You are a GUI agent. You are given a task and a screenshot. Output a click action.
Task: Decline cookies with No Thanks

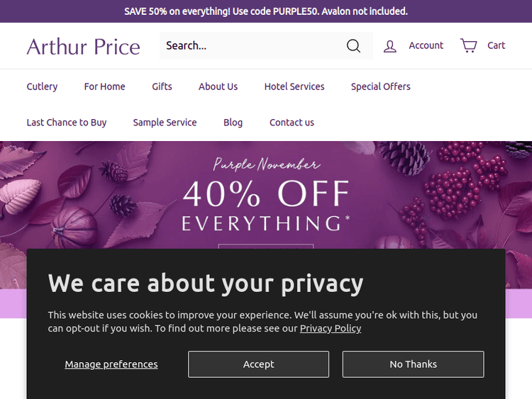point(413,364)
